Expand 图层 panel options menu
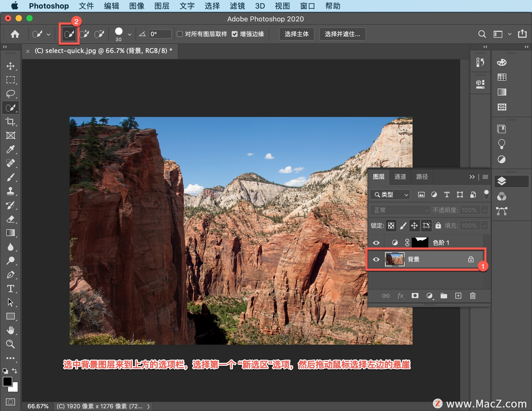The height and width of the screenshot is (411, 532). (x=485, y=176)
